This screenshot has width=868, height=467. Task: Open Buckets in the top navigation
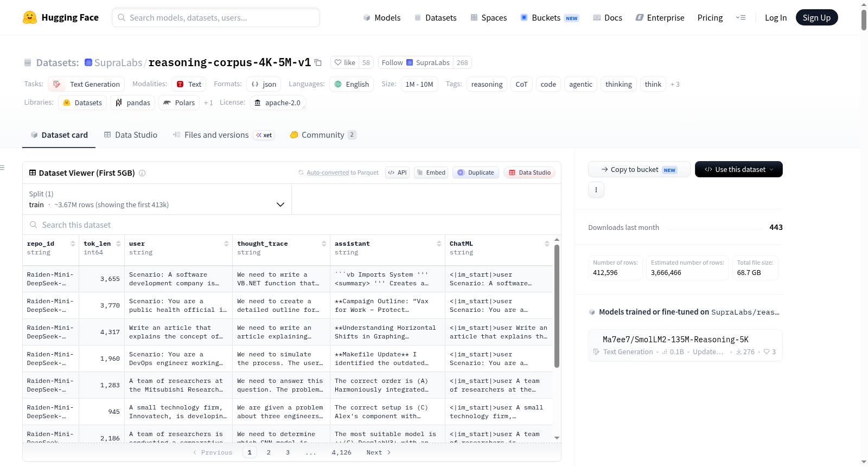550,17
